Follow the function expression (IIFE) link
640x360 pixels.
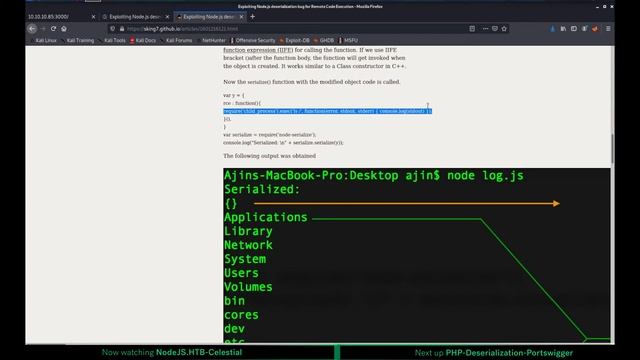(x=258, y=50)
